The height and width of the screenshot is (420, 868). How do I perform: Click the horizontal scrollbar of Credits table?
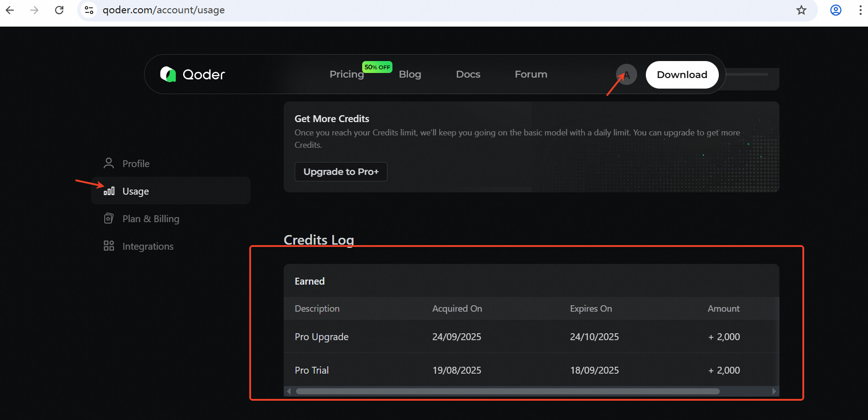click(x=508, y=392)
